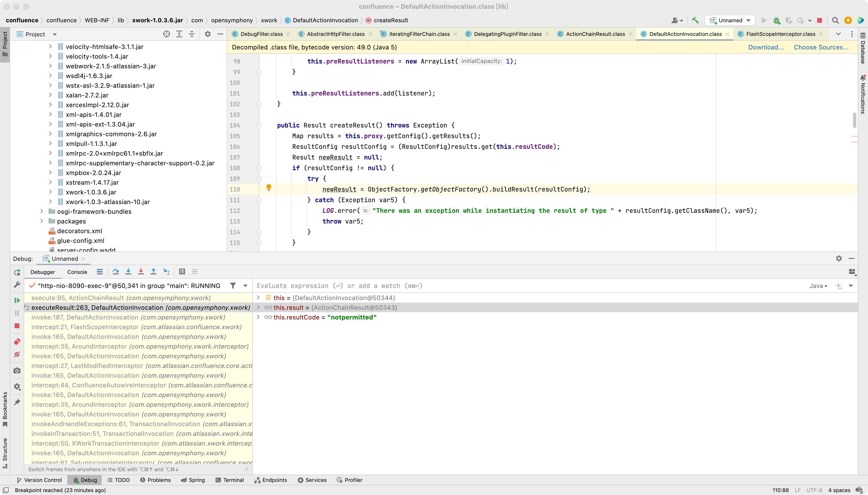Screen dimensions: 868x495
Task: Click Download... sources link
Action: (766, 47)
